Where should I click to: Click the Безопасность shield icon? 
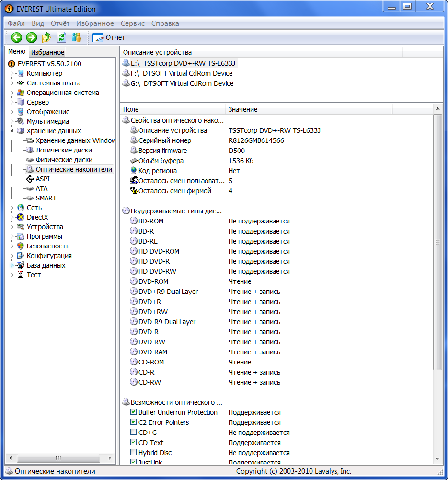(21, 246)
